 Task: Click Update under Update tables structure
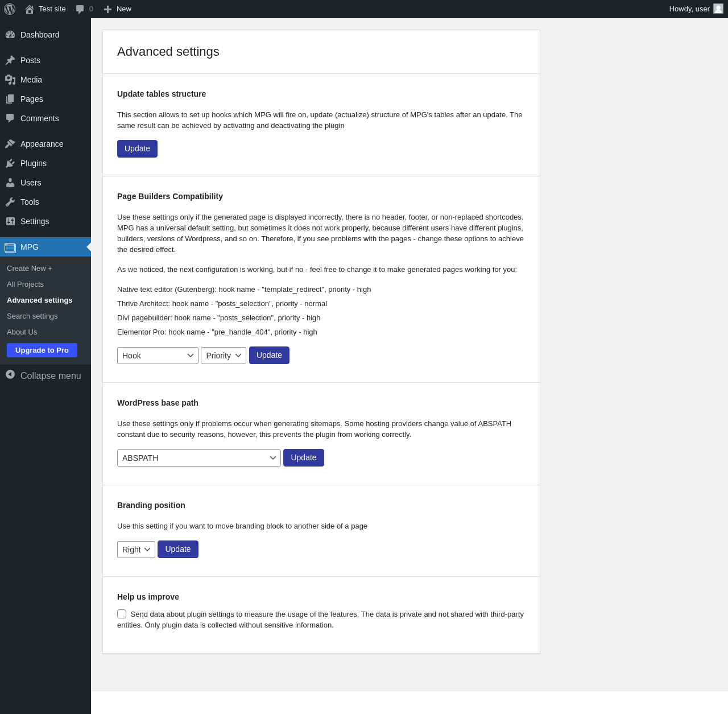pyautogui.click(x=137, y=148)
